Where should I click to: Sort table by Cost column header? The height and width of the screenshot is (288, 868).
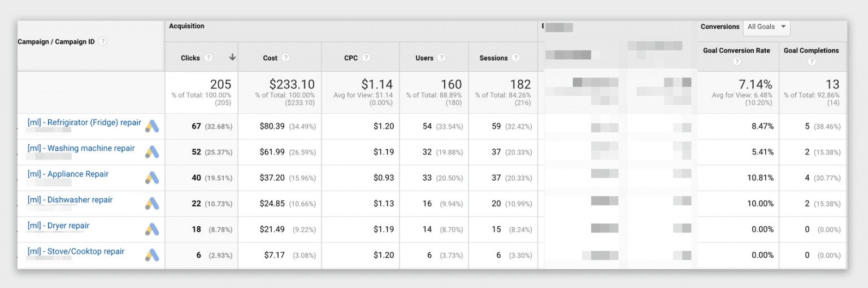click(x=270, y=58)
